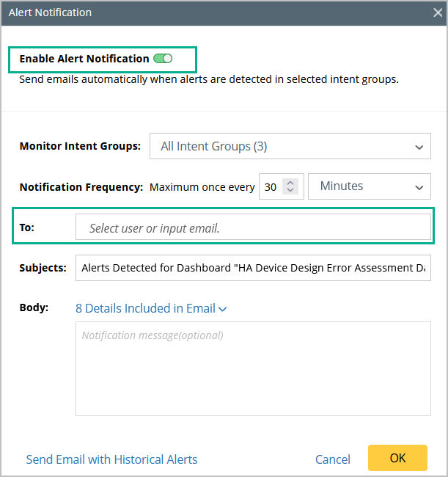Viewport: 448px width, 477px height.
Task: Click the Alert Notification dialog title
Action: click(51, 12)
